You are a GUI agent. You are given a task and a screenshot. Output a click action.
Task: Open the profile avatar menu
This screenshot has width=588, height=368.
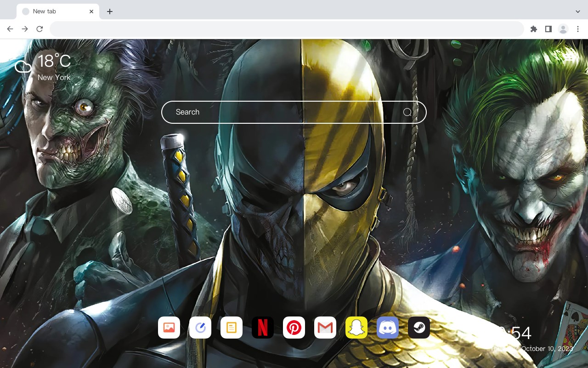tap(563, 29)
